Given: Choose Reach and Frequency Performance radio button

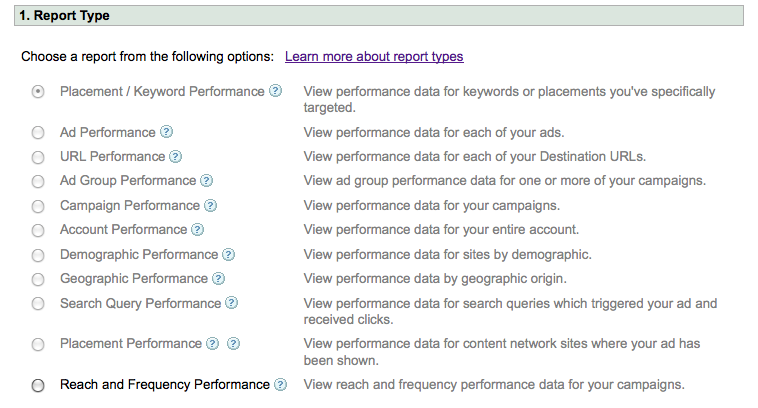Looking at the screenshot, I should [38, 385].
